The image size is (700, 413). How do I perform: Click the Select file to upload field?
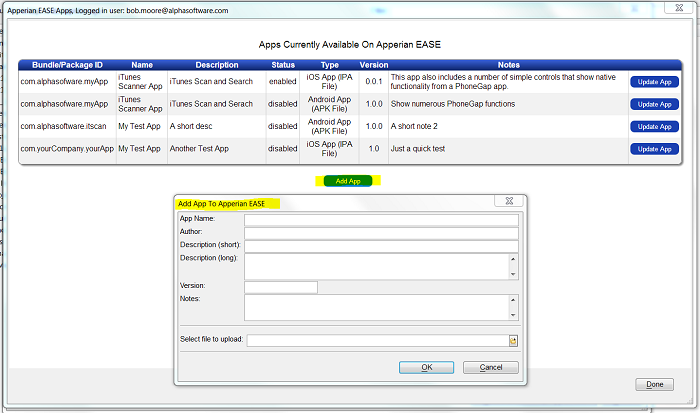pyautogui.click(x=378, y=341)
